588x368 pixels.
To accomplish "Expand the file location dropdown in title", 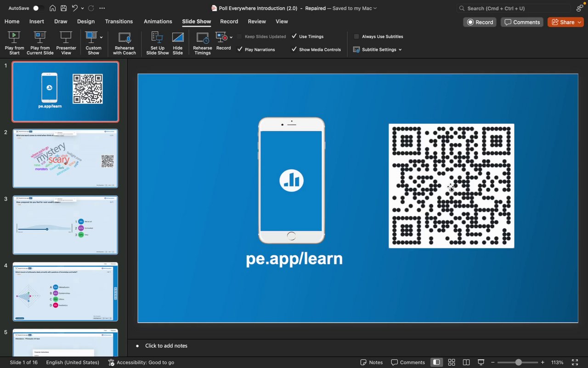I will pyautogui.click(x=375, y=8).
